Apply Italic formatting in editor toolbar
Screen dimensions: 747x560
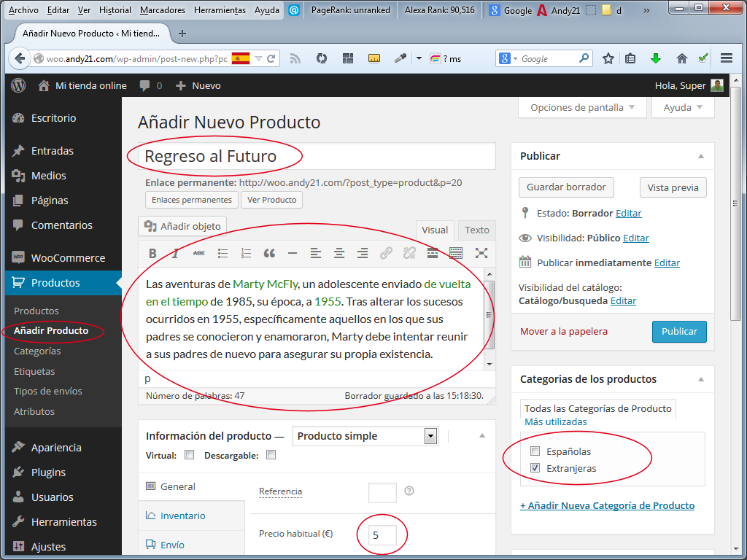tap(175, 253)
